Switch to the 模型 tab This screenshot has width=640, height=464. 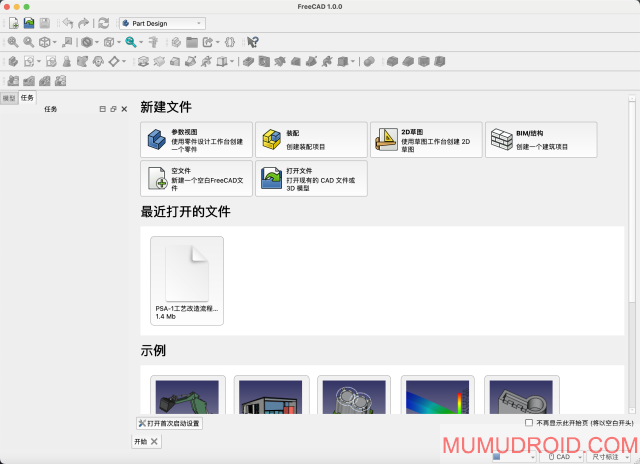9,98
